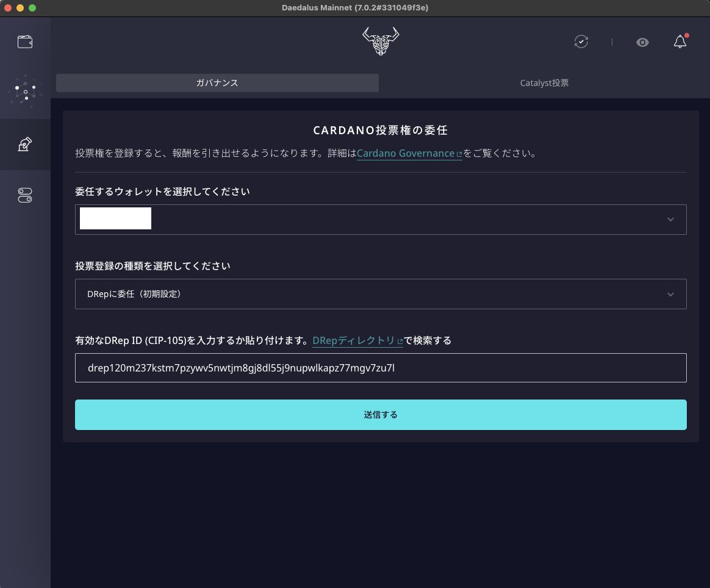Screen dimensions: 710x588
Task: Enable discreet mode with the eye icon
Action: pos(642,42)
